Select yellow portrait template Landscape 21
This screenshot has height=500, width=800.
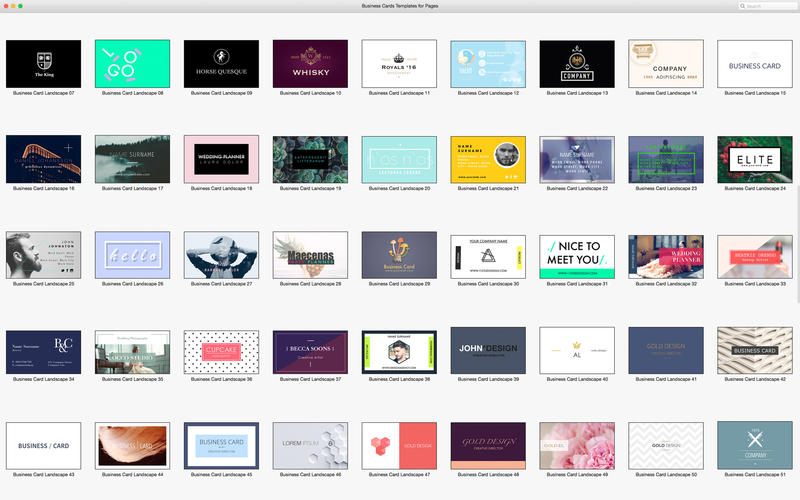tap(488, 159)
